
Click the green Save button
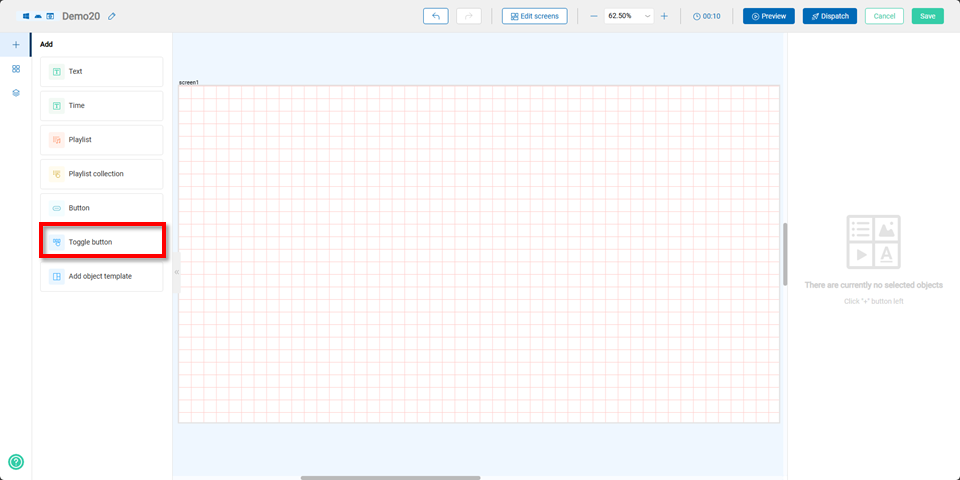click(x=927, y=16)
